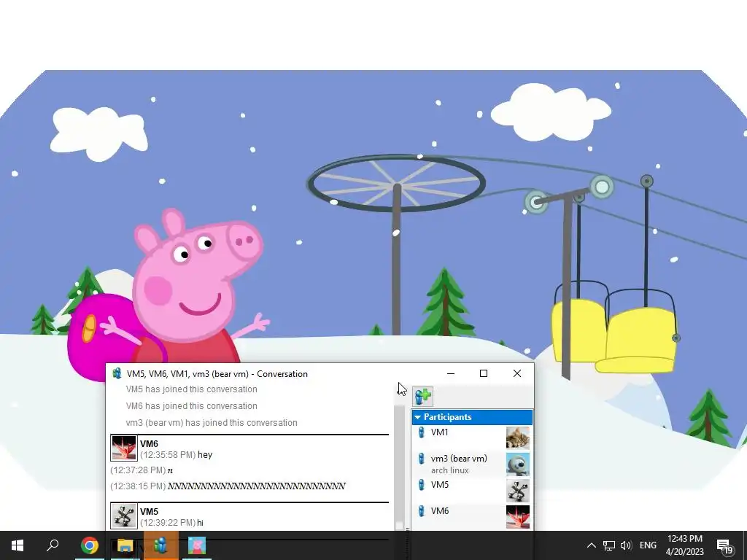Click the network tray icon
Viewport: 747px width, 560px height.
(x=609, y=545)
